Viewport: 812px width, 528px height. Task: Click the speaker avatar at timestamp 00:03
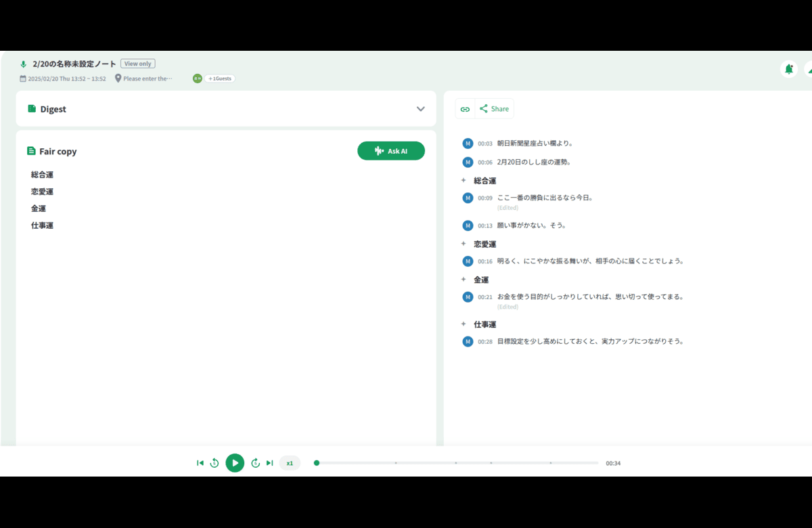[468, 144]
